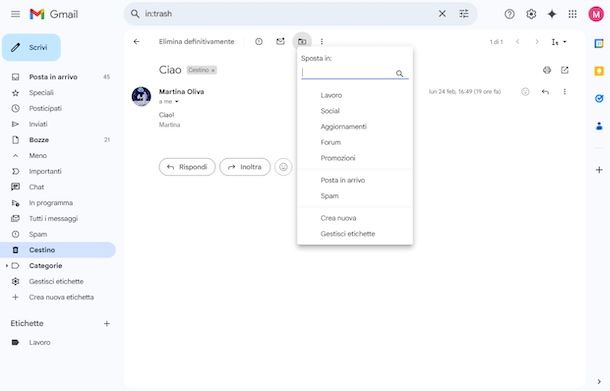Expand the Categorie tree arrow
The image size is (610, 391).
coord(6,266)
